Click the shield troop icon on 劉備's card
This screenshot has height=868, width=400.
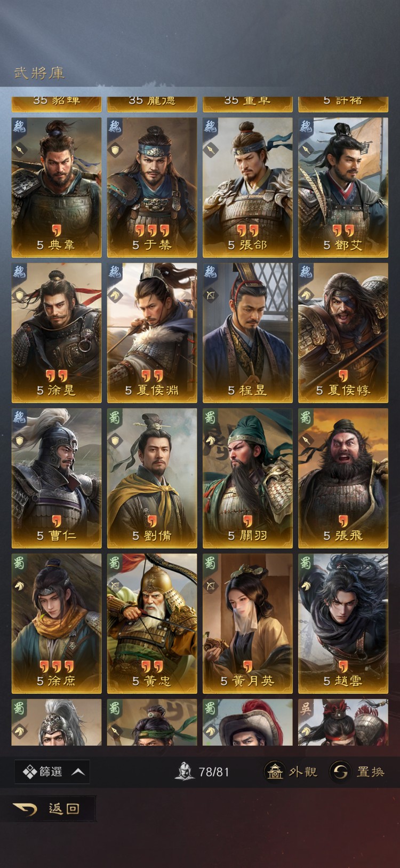[x=115, y=440]
